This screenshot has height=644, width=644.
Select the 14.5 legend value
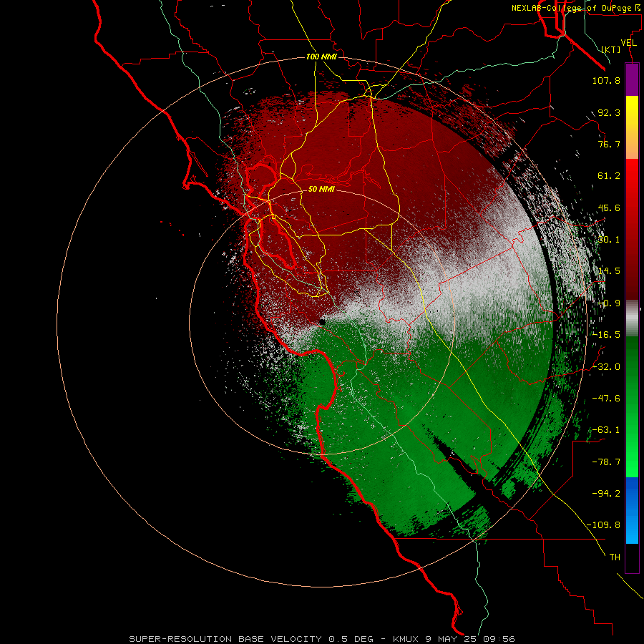point(609,271)
